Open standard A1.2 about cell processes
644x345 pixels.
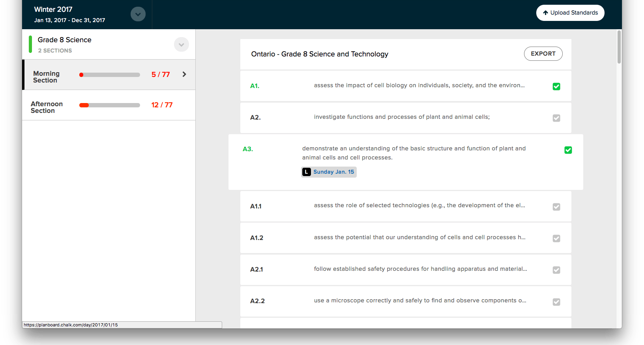click(x=406, y=238)
